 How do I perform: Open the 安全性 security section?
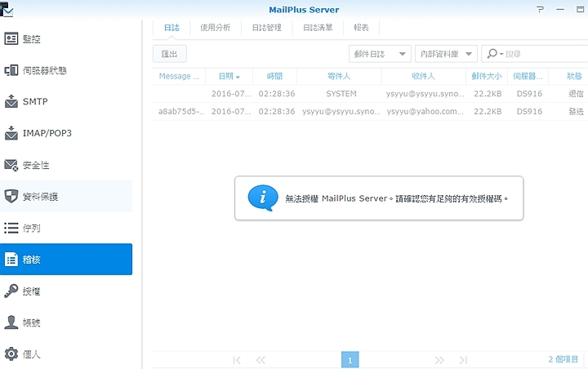pyautogui.click(x=11, y=165)
